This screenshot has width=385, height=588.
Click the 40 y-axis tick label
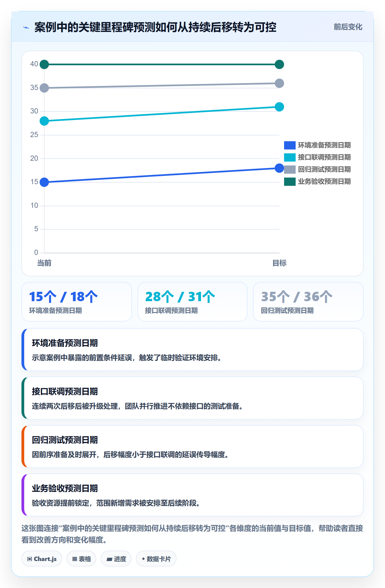(34, 64)
